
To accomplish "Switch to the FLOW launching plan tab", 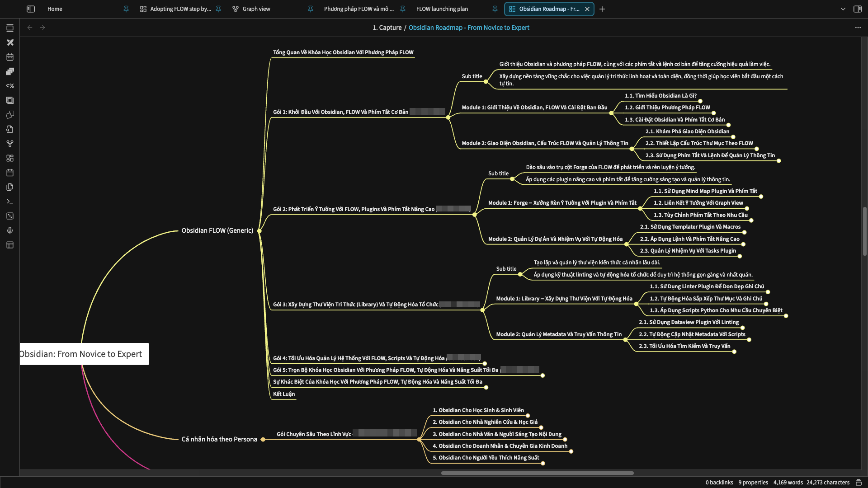I will coord(442,9).
